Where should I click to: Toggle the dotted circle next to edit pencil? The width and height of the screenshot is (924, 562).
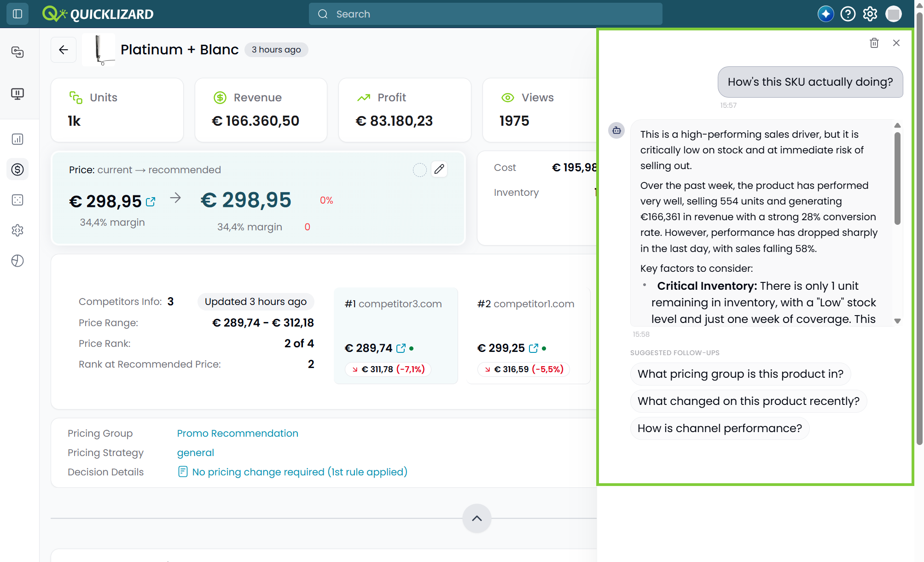click(419, 170)
